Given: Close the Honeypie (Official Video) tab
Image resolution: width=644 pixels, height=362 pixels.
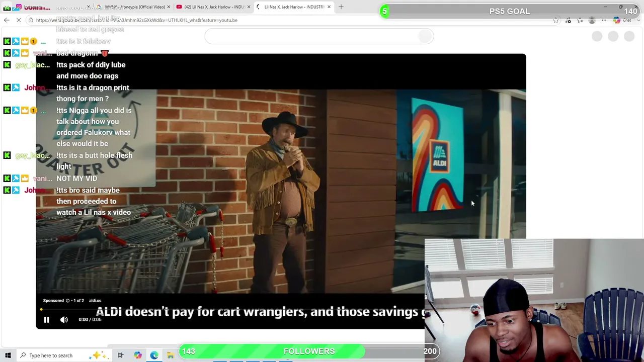Looking at the screenshot, I should pyautogui.click(x=169, y=7).
